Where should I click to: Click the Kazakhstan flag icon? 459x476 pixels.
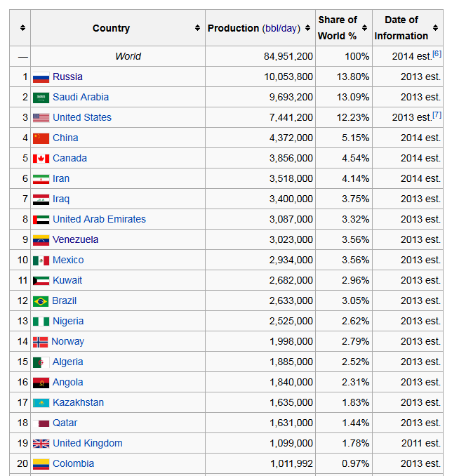pyautogui.click(x=41, y=403)
